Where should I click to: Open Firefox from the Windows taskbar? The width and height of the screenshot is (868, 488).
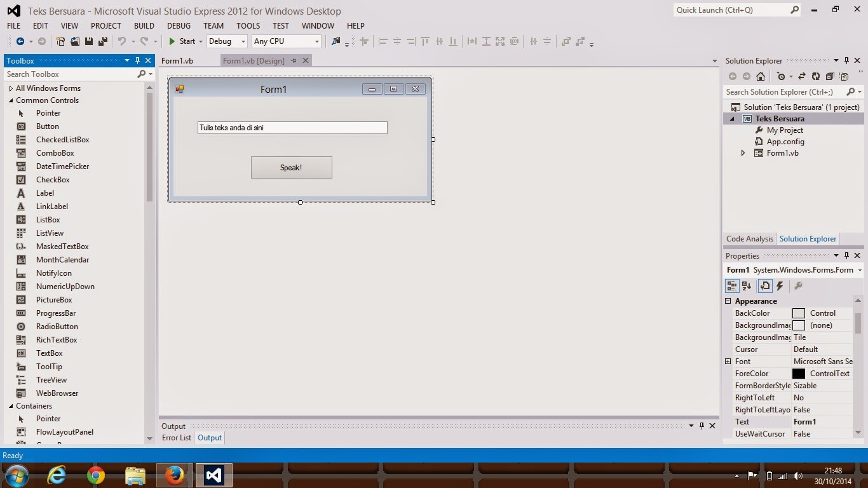pyautogui.click(x=174, y=475)
